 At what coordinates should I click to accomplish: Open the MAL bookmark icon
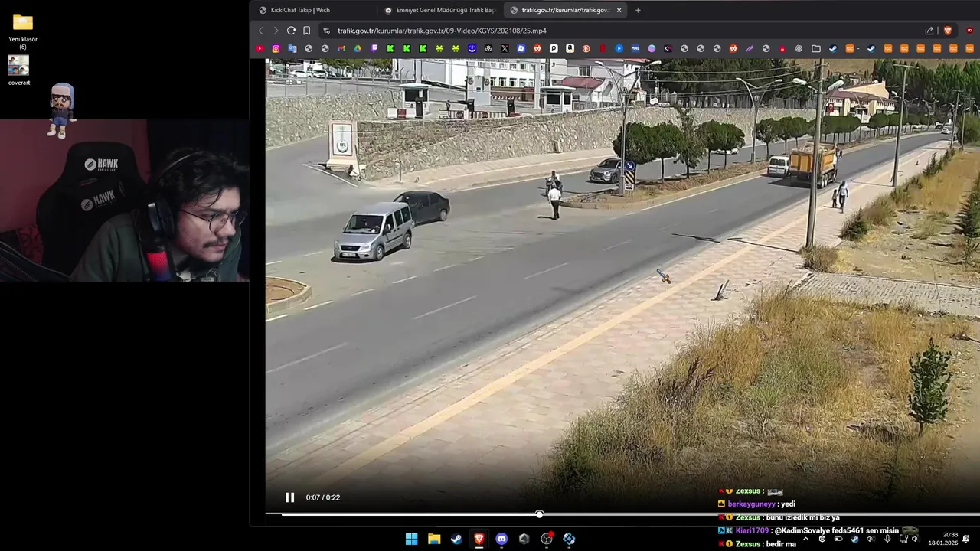pos(635,48)
